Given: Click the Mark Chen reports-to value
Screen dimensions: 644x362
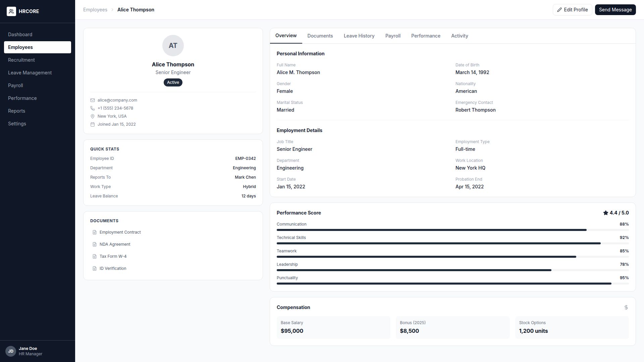Looking at the screenshot, I should coord(245,177).
